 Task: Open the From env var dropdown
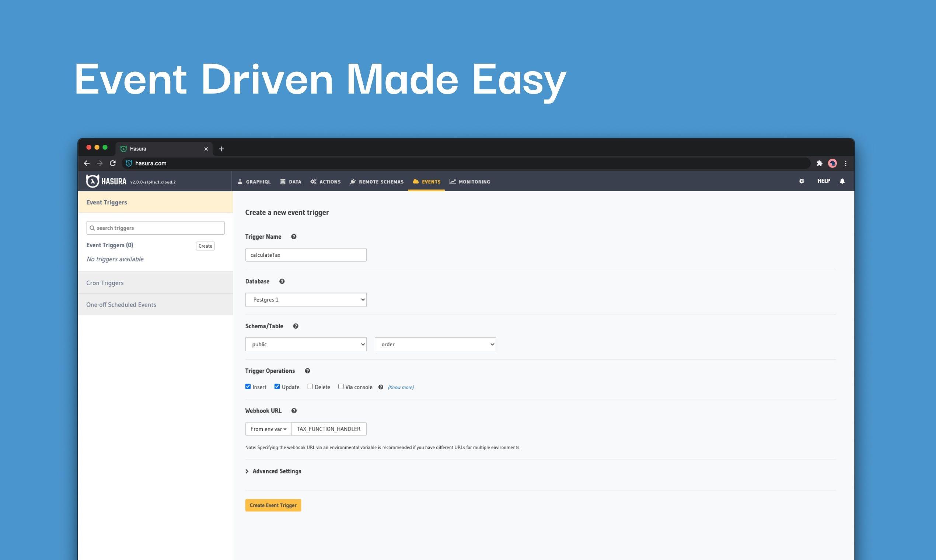268,429
